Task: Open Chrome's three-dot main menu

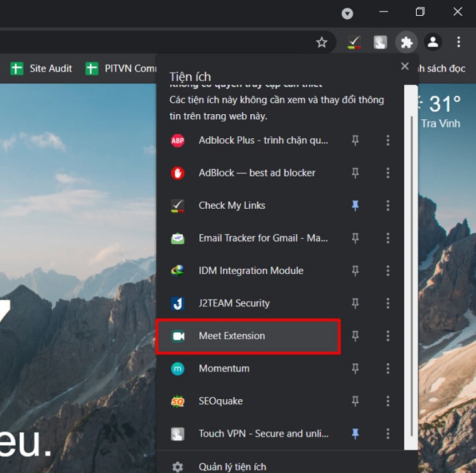Action: point(458,42)
